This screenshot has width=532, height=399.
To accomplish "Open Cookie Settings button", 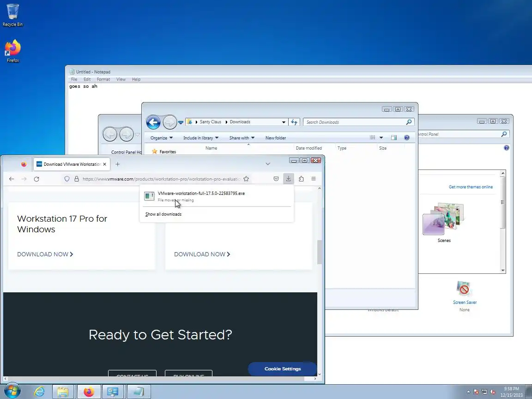I will pos(283,369).
